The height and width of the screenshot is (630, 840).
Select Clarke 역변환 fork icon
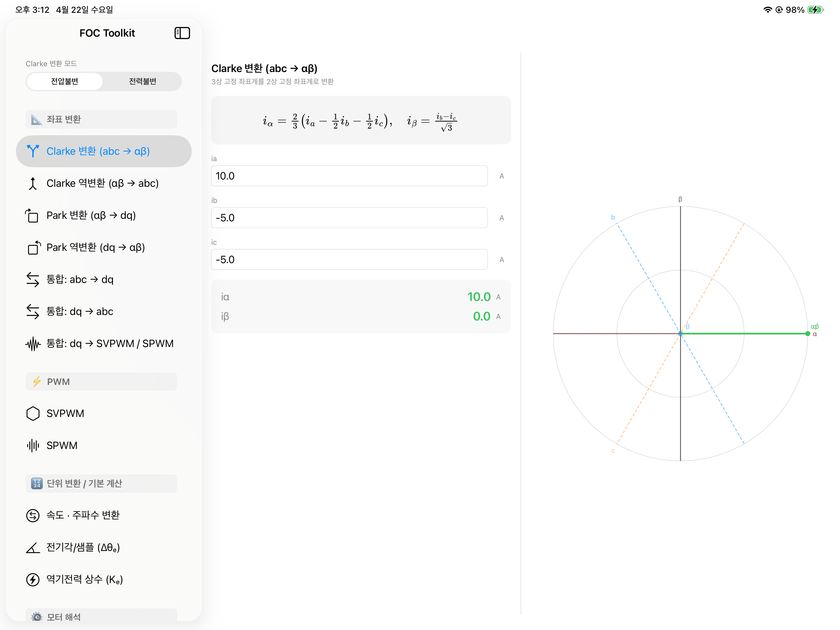[x=33, y=183]
